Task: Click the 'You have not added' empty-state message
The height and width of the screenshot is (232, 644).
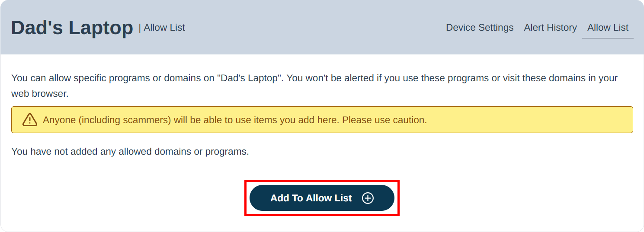Action: (x=130, y=152)
